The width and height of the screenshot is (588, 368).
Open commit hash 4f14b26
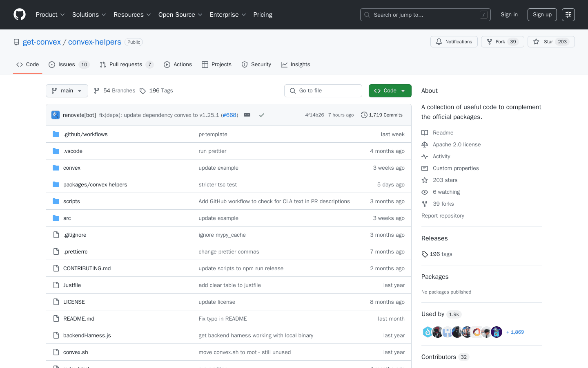(314, 115)
